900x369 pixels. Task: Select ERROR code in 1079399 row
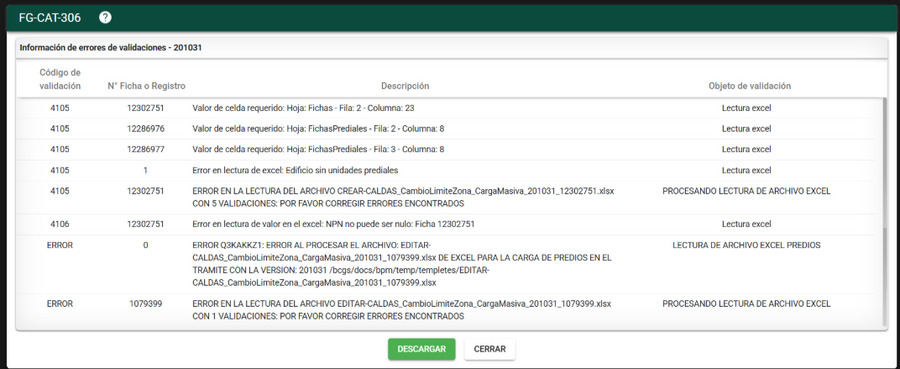(60, 304)
